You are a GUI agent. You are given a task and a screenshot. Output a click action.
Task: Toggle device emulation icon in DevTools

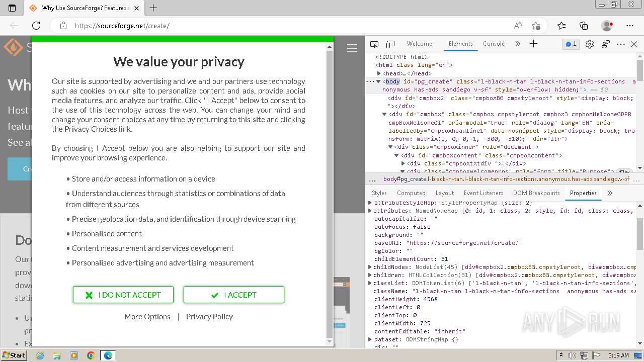390,44
